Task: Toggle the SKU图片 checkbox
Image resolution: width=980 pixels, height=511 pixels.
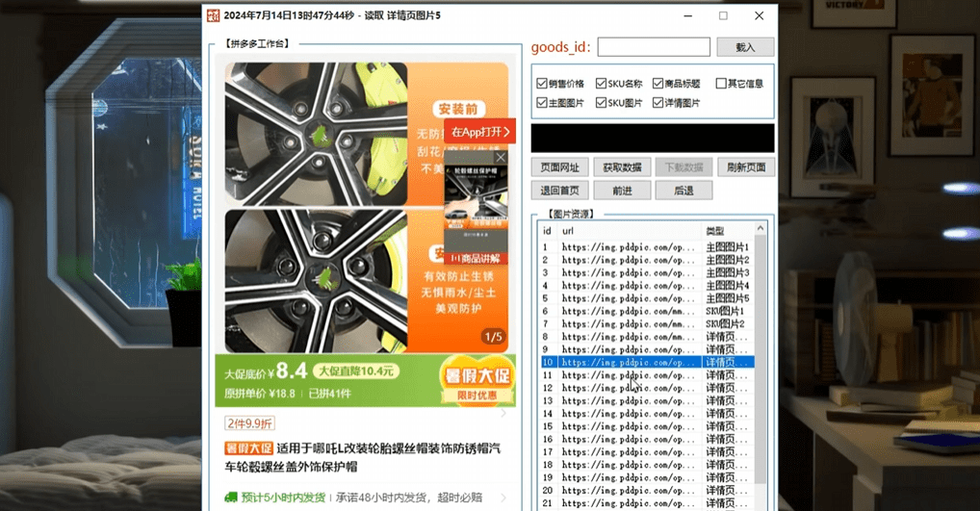Action: (602, 102)
